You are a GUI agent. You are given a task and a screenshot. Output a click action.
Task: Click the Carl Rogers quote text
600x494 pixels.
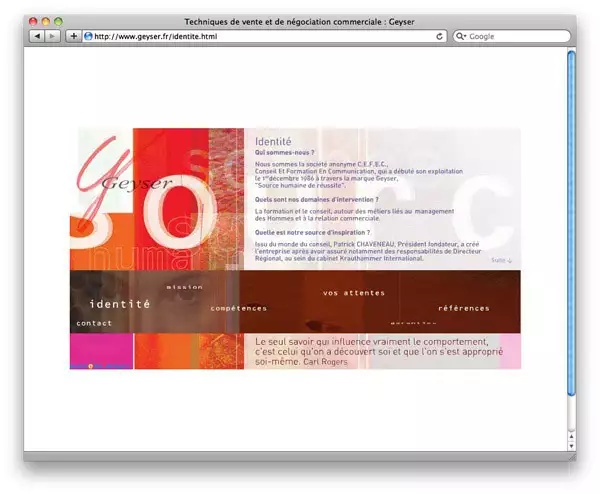(379, 352)
